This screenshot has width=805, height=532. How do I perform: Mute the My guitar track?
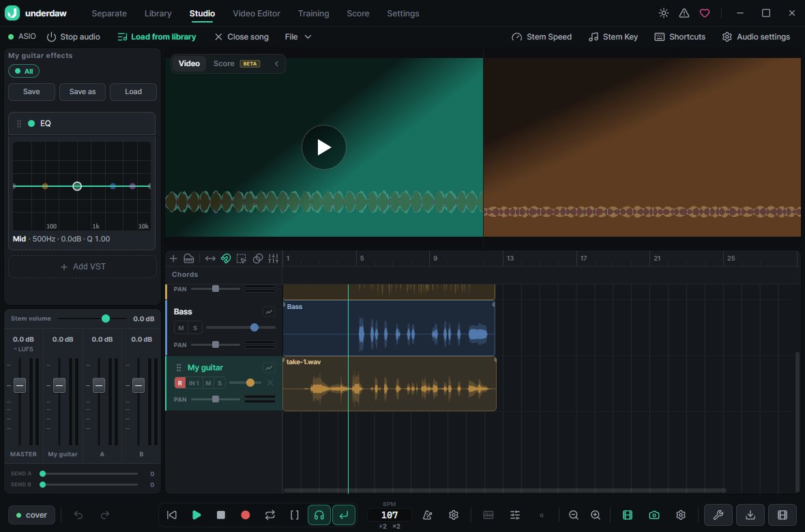208,383
